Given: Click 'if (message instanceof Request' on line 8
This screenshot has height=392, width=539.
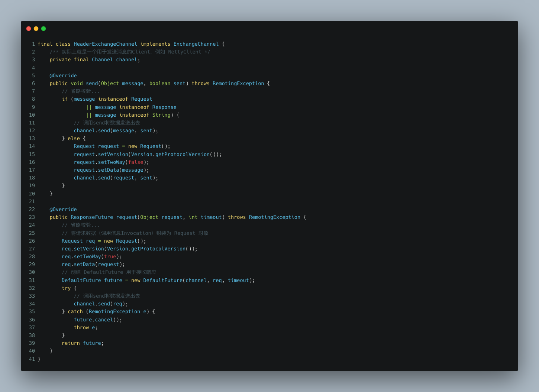Looking at the screenshot, I should click(107, 99).
